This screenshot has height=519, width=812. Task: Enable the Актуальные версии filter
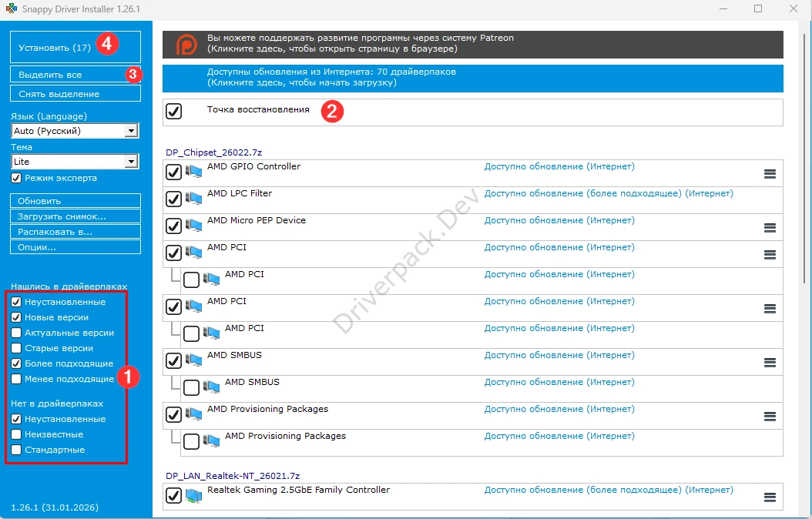point(16,333)
